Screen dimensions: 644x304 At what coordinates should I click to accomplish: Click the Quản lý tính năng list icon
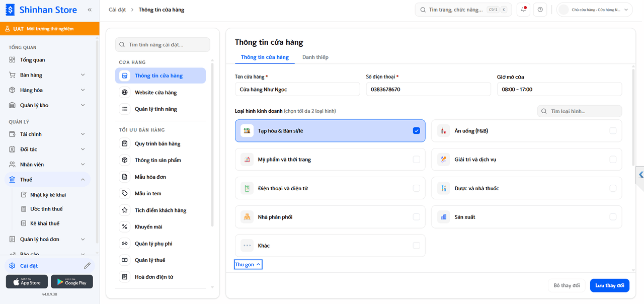[124, 109]
